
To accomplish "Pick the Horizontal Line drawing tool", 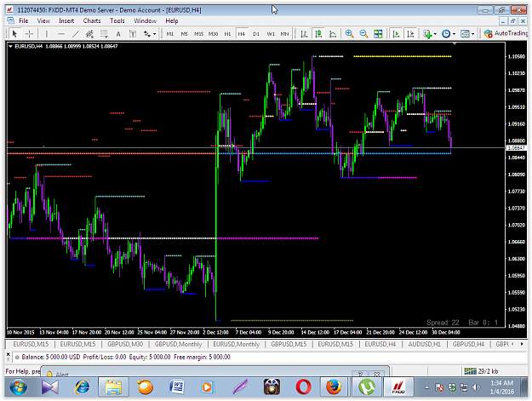I will pyautogui.click(x=61, y=33).
